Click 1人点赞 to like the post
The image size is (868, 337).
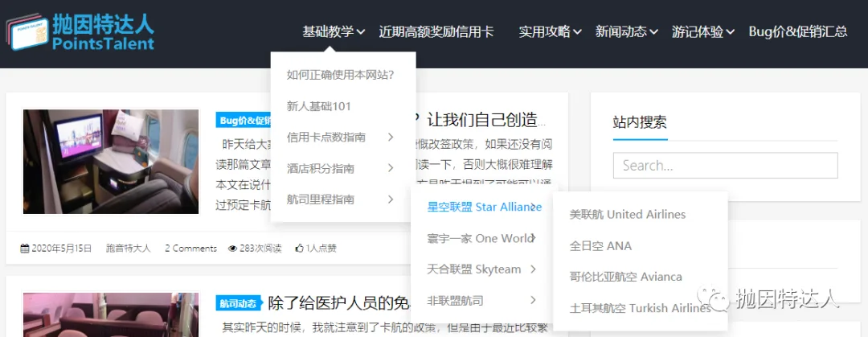tap(321, 249)
